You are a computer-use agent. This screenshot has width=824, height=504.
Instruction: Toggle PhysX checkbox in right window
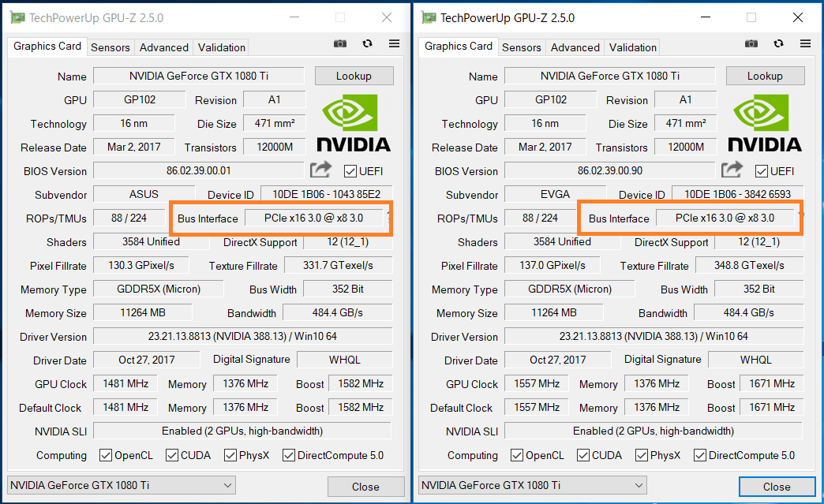[x=641, y=455]
